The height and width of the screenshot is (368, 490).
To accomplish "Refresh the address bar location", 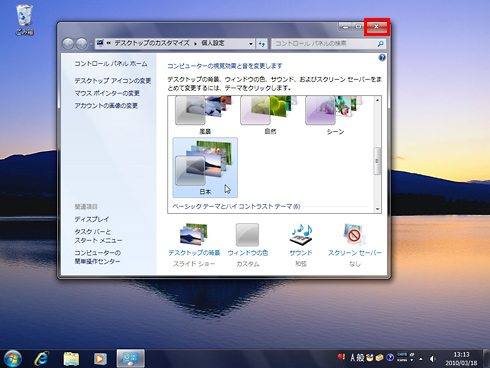I will 262,43.
